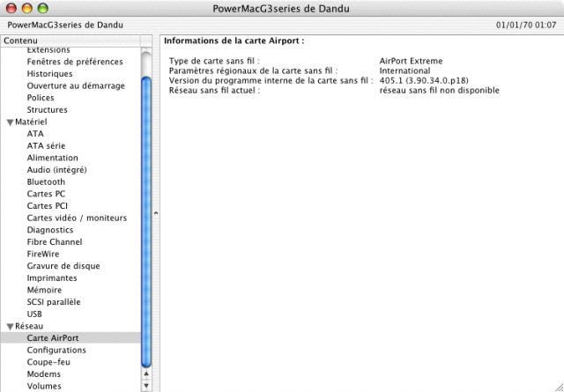Click the green zoom button
Image resolution: width=564 pixels, height=392 pixels.
coord(43,8)
